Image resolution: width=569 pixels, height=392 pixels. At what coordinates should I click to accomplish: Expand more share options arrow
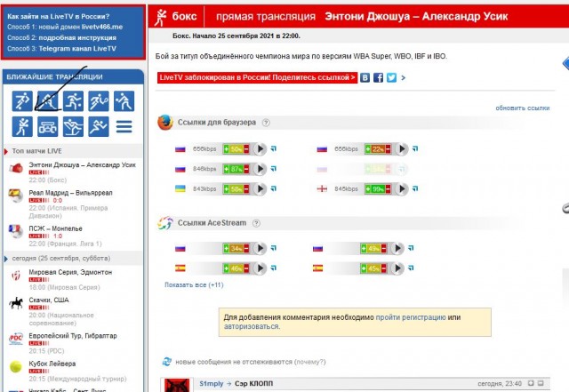tap(403, 77)
